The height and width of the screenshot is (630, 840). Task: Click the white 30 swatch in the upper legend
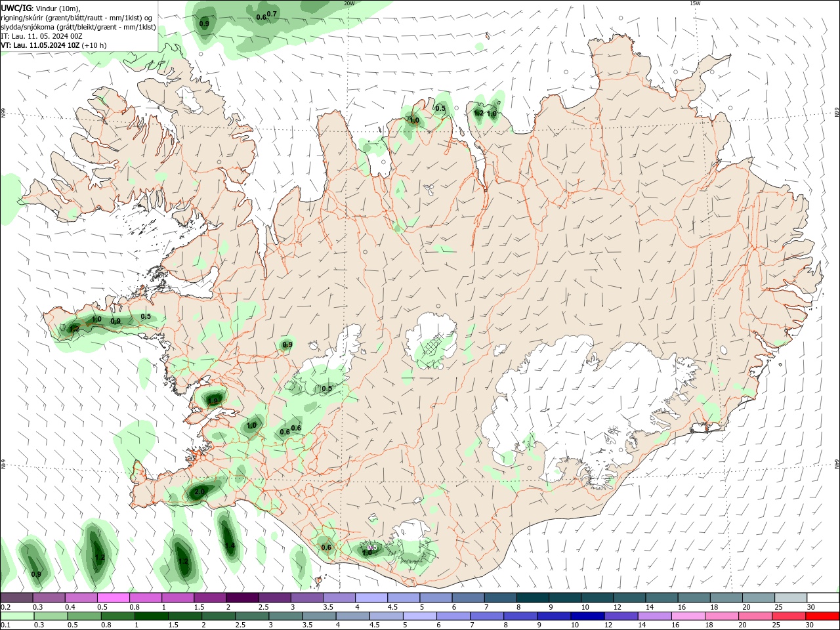(823, 598)
